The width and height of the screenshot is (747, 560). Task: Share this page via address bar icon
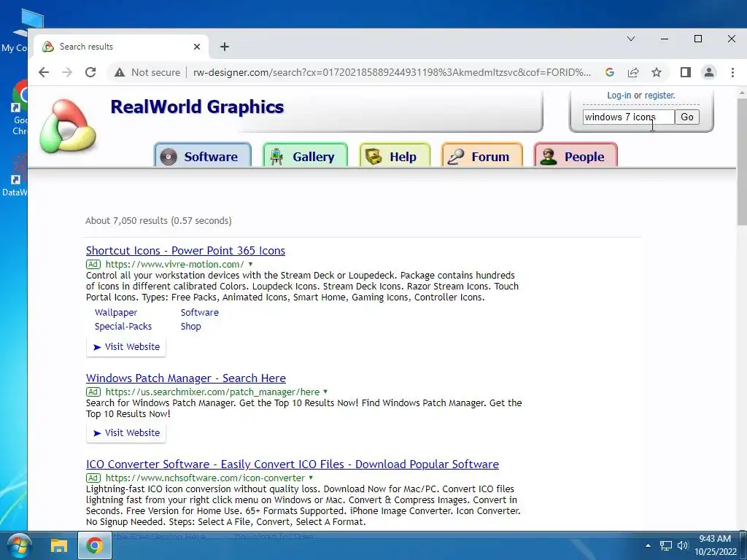(x=633, y=72)
